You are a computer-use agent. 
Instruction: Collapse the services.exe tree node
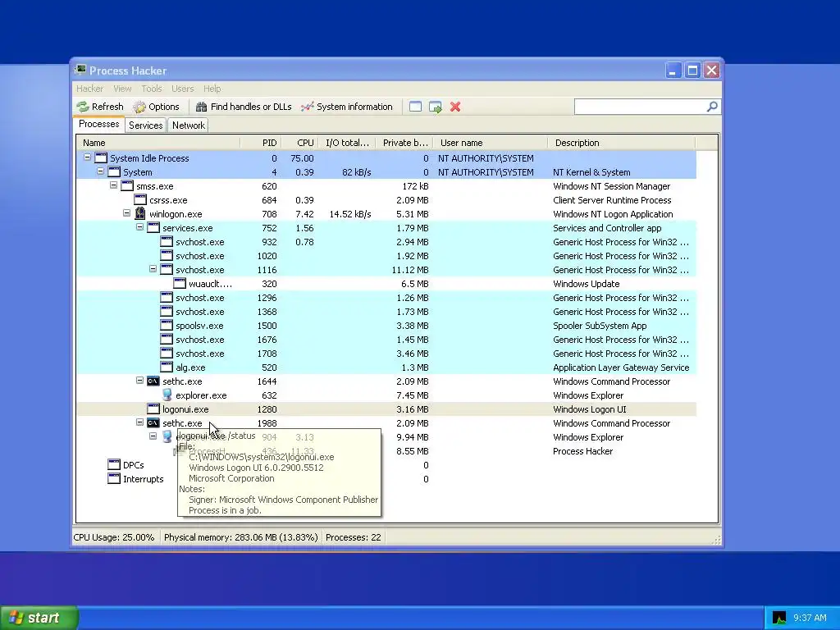click(x=139, y=227)
